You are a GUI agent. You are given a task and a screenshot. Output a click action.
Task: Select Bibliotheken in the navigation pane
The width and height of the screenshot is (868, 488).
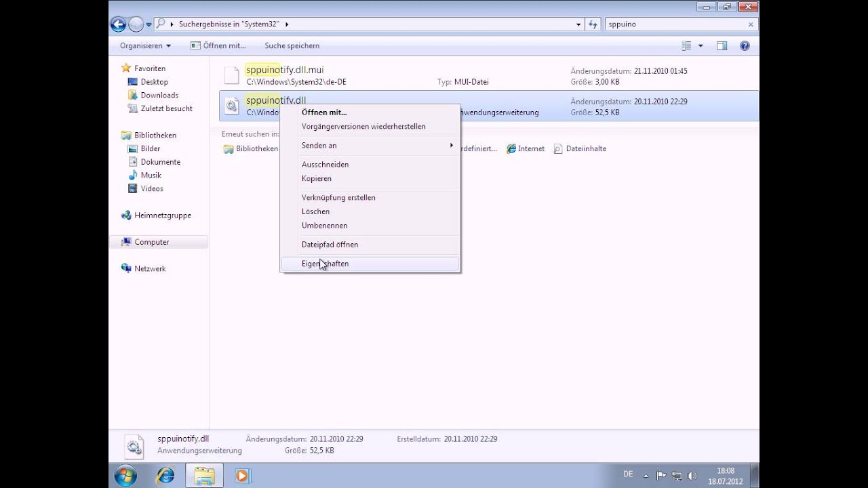tap(155, 135)
